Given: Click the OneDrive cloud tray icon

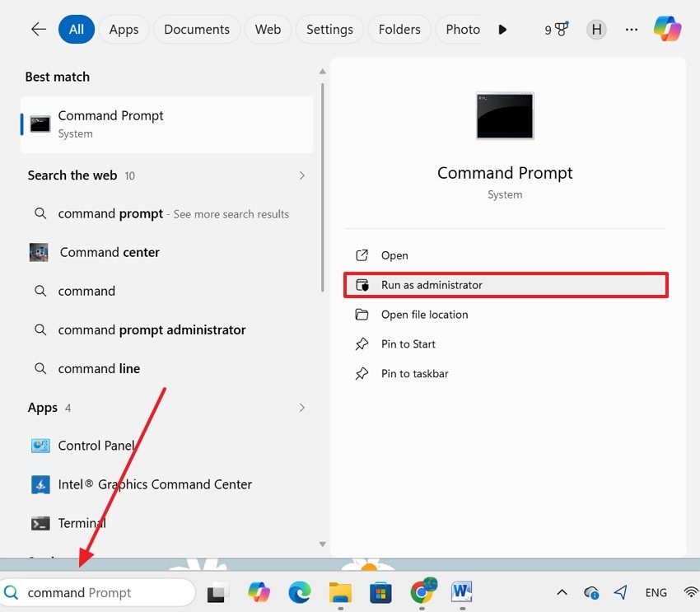Looking at the screenshot, I should (591, 593).
